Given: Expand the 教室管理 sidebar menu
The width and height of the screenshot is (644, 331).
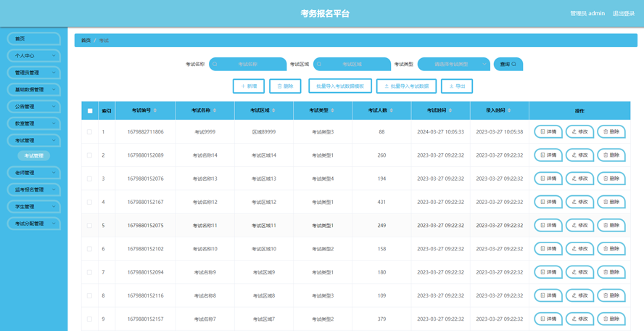Looking at the screenshot, I should (x=33, y=123).
